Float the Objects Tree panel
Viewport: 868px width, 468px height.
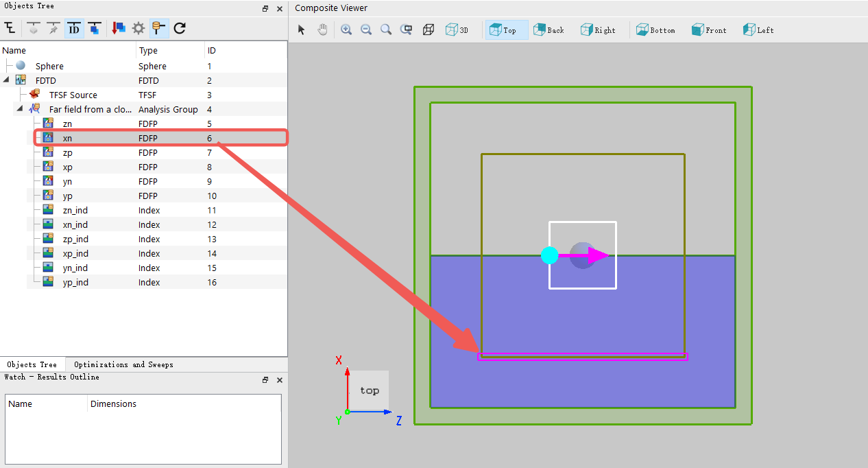(265, 9)
